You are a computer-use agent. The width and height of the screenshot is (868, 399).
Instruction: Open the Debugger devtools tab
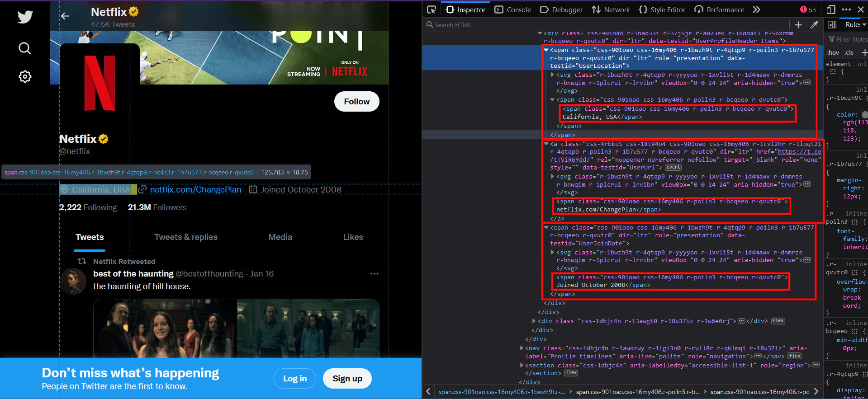click(x=561, y=9)
